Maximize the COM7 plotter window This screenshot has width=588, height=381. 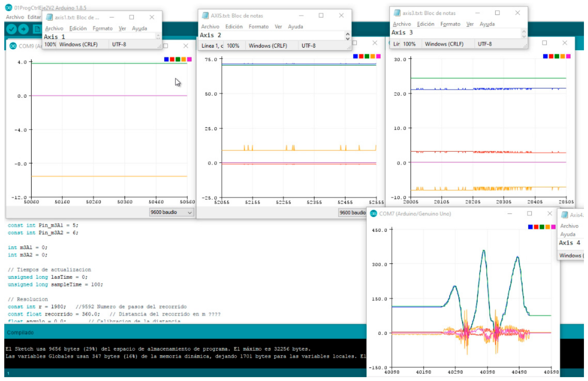529,214
